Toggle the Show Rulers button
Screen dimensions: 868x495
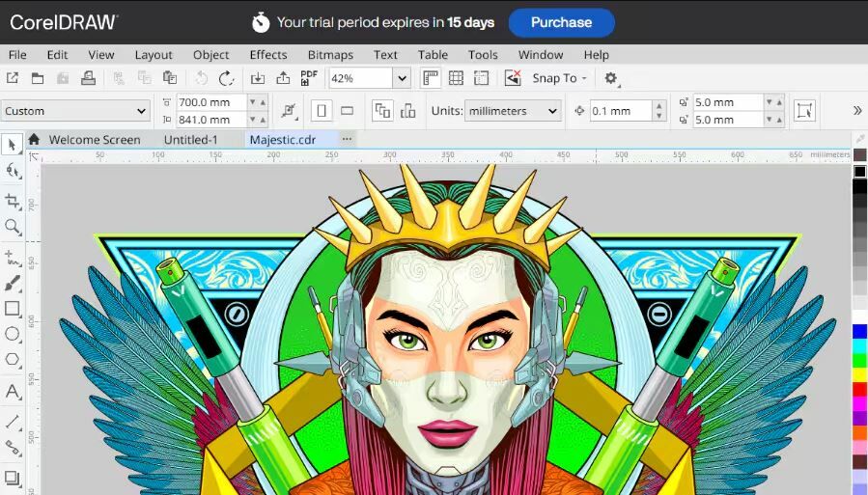tap(430, 78)
